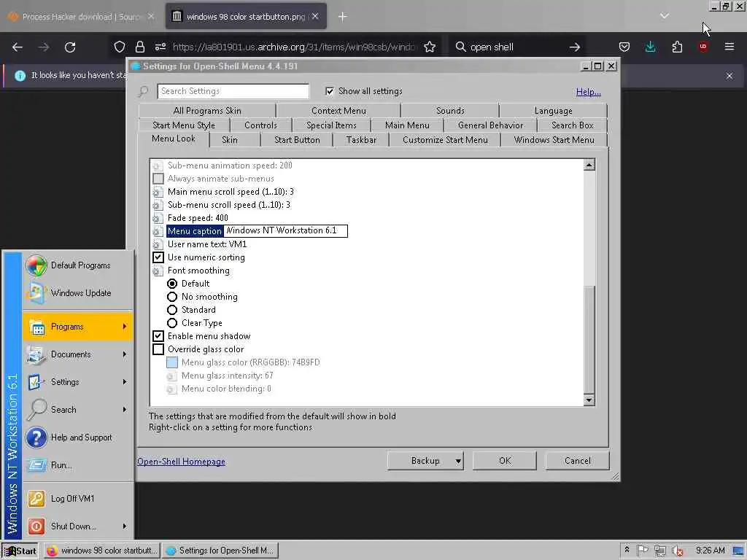The height and width of the screenshot is (560, 747).
Task: Select Default font smoothing option
Action: click(x=172, y=284)
